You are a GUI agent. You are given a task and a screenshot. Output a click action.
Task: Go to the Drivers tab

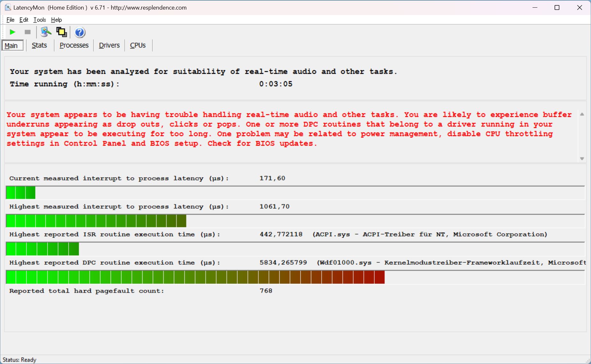[109, 45]
